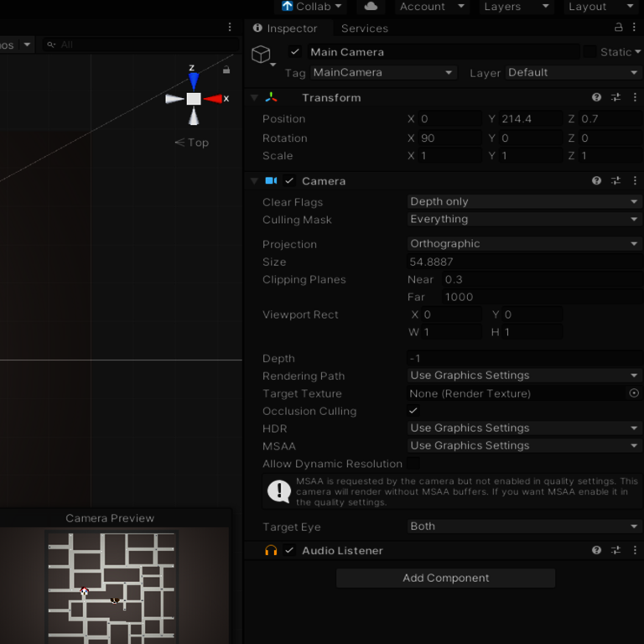Click the Near clipping plane field

pos(543,280)
